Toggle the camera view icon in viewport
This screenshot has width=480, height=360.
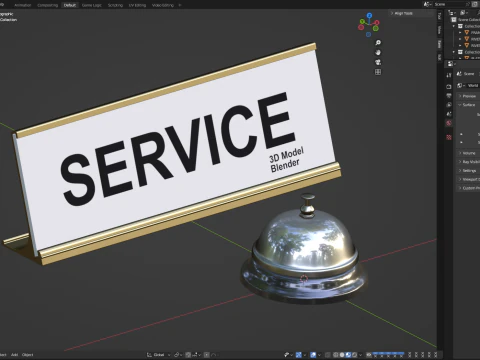pos(378,62)
